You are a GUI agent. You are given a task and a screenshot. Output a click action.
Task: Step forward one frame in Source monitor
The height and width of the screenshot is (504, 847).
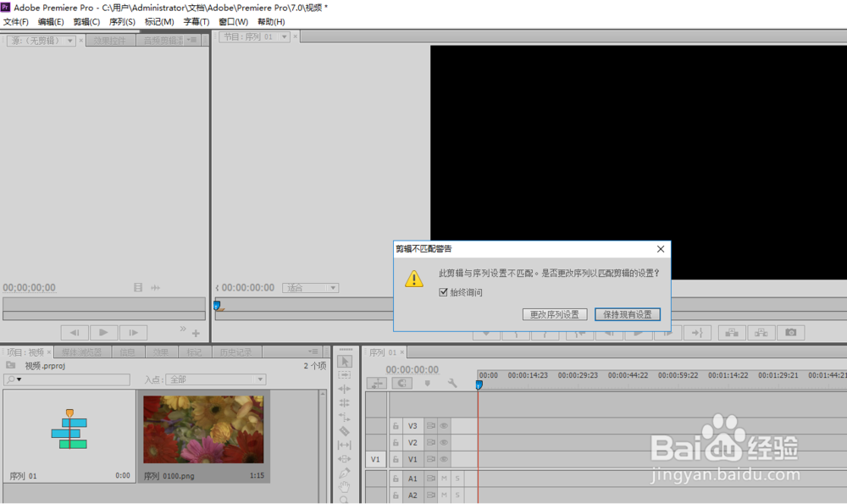(134, 333)
